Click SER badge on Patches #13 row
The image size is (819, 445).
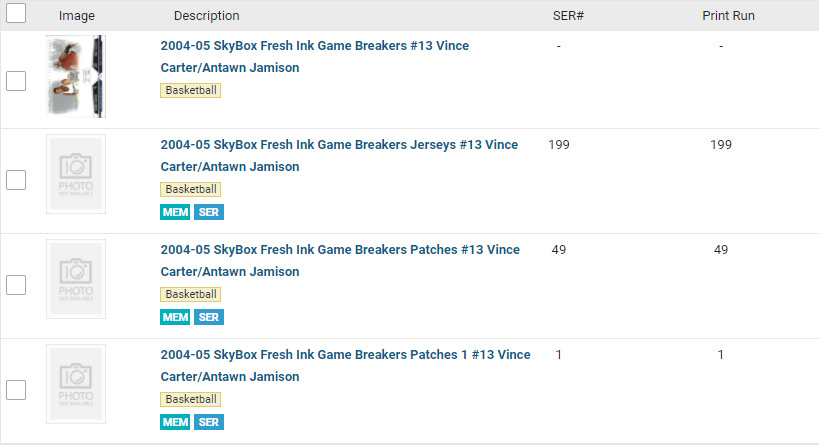(x=209, y=317)
